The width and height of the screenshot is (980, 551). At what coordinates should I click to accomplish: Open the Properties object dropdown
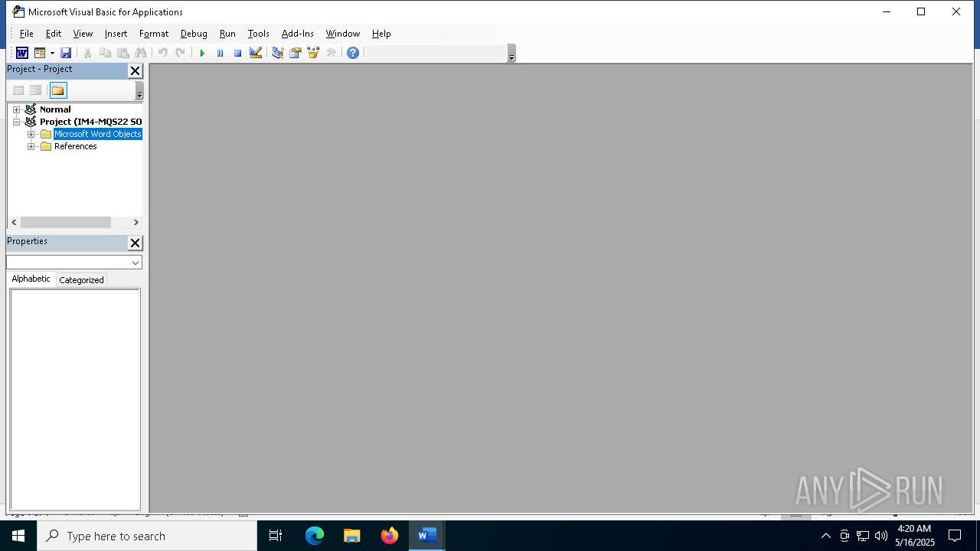pos(136,262)
